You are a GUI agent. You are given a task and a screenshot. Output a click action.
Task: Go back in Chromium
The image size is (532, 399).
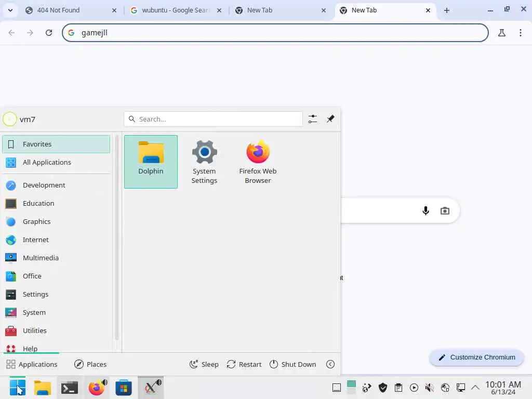tap(11, 33)
